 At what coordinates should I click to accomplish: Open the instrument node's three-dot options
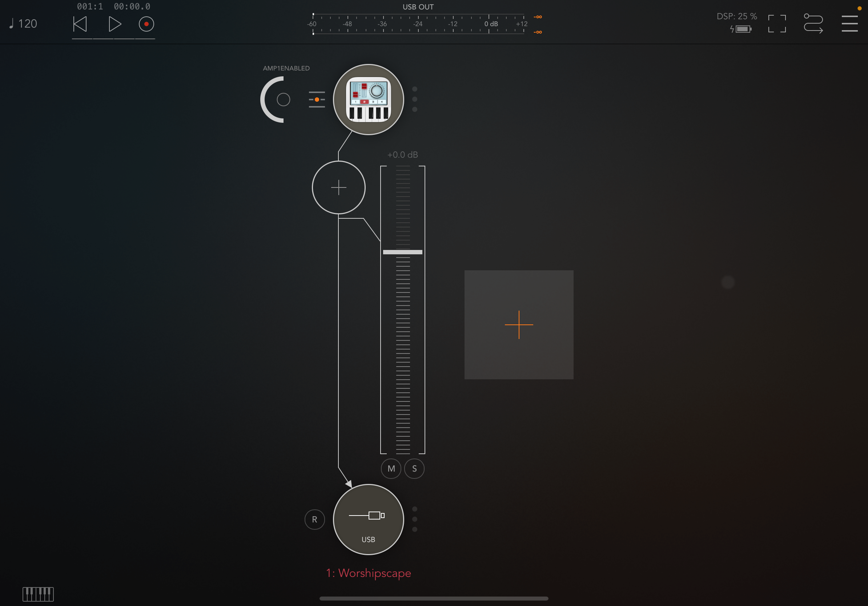pos(415,99)
